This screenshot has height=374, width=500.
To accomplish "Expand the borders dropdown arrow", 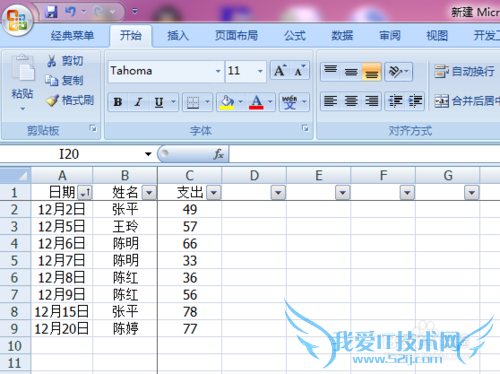I will click(x=207, y=102).
